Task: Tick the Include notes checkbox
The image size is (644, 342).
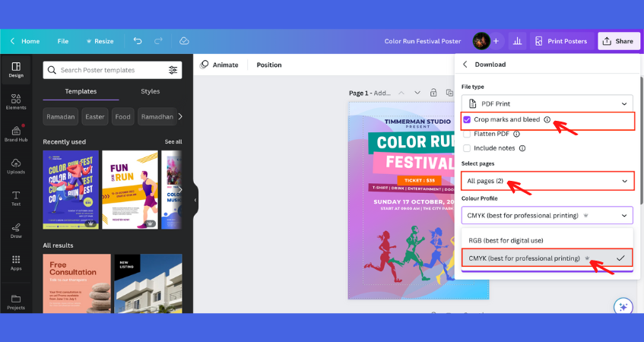Action: 467,148
